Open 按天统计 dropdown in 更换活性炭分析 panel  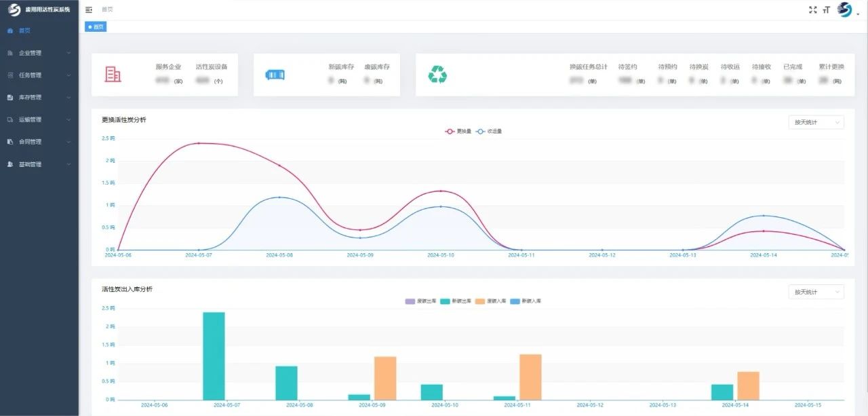tap(815, 122)
